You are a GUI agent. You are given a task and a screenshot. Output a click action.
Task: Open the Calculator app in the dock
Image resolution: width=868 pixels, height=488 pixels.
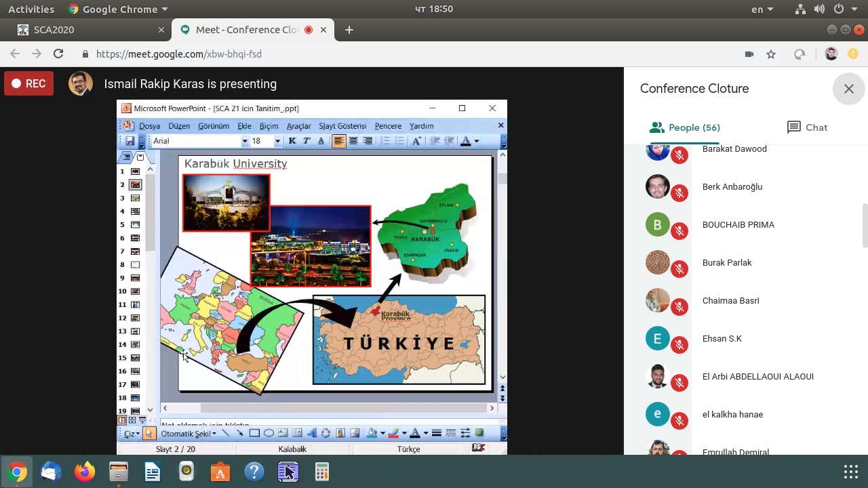click(x=321, y=472)
